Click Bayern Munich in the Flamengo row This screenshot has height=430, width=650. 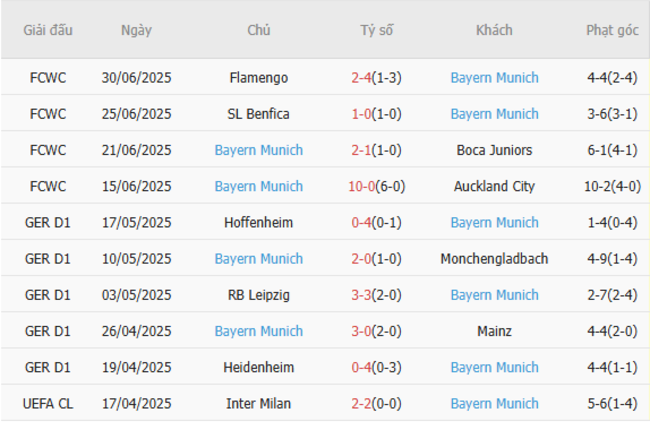coord(494,78)
